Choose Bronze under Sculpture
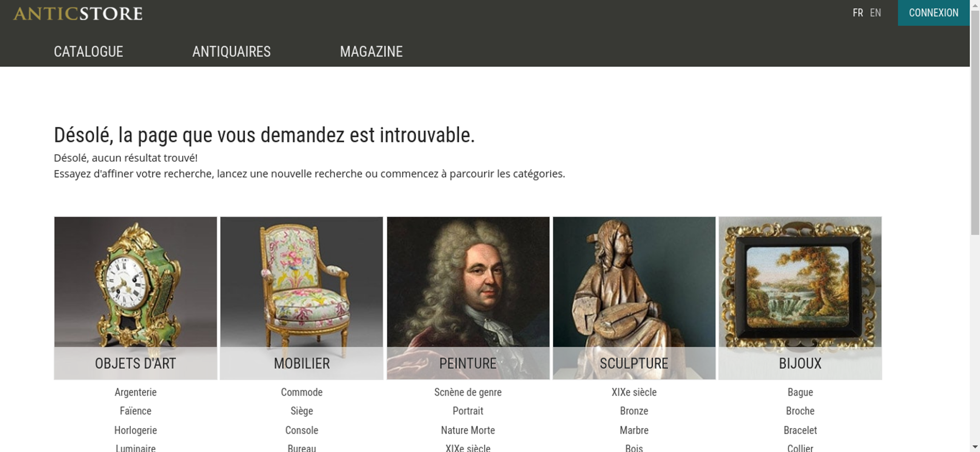 click(x=634, y=411)
